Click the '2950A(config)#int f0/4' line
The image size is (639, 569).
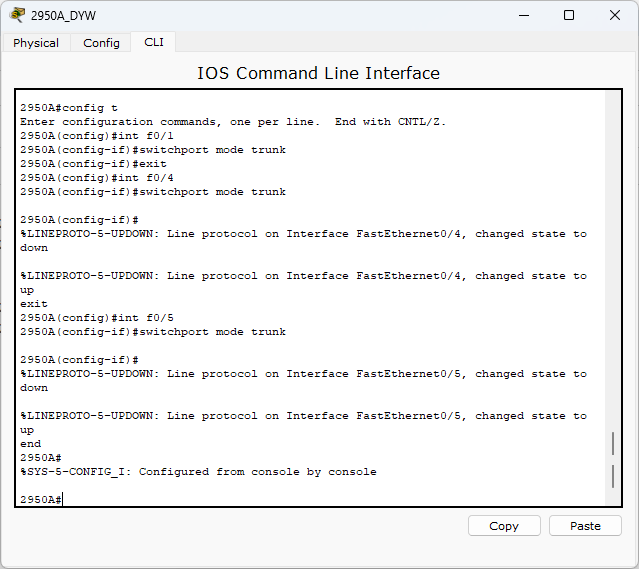pos(97,178)
